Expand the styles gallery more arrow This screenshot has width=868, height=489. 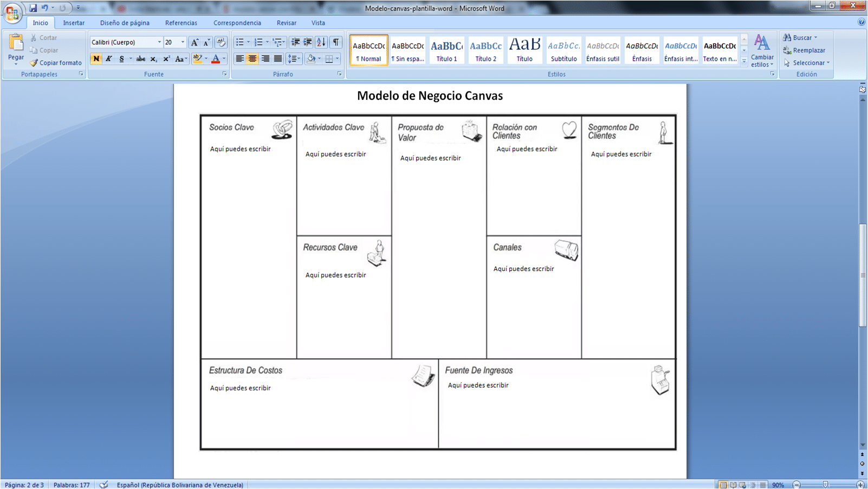744,62
